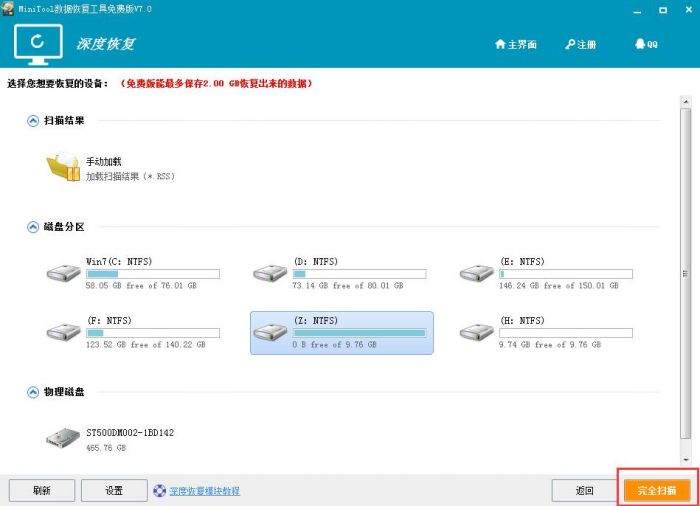The image size is (700, 506).
Task: Click the C: drive usage bar
Action: click(x=153, y=274)
